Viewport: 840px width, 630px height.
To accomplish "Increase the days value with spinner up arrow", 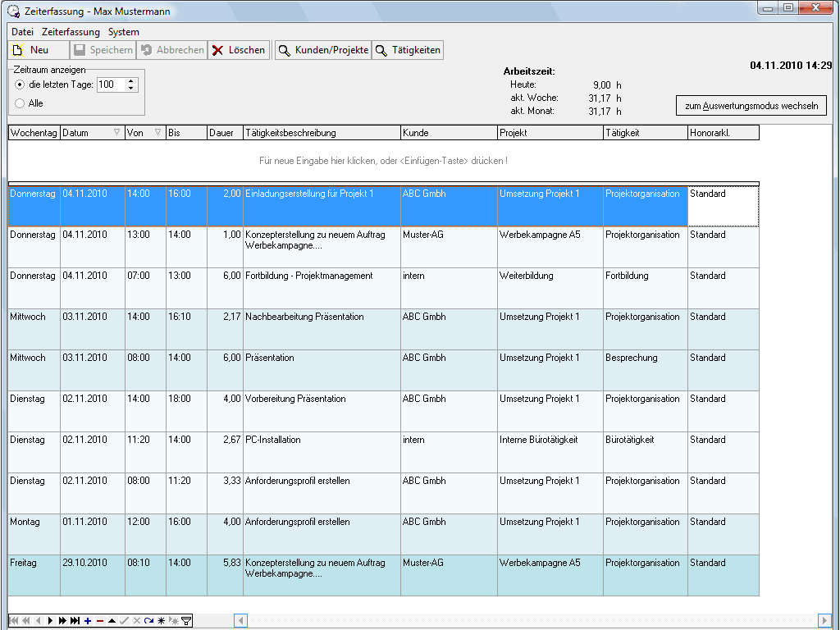I will click(x=130, y=81).
